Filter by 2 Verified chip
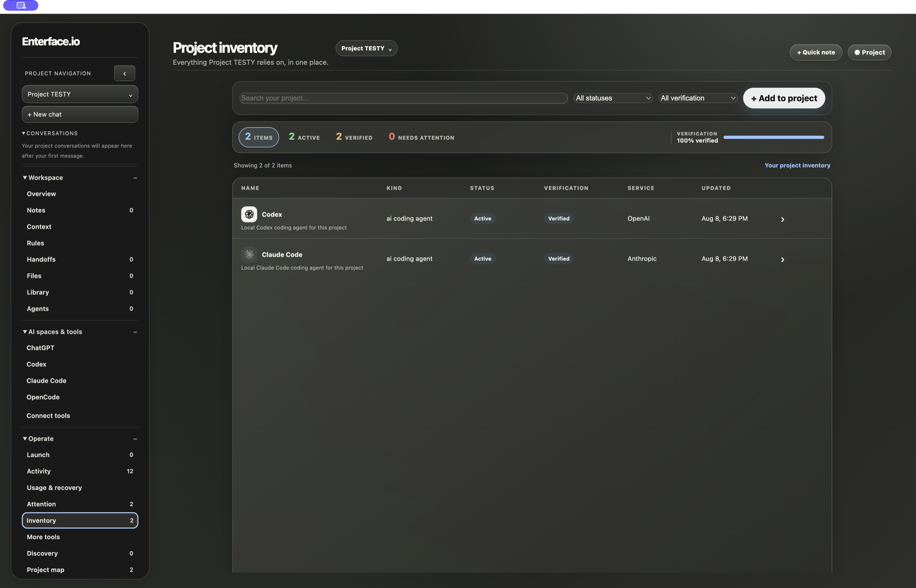The width and height of the screenshot is (916, 588). point(354,137)
